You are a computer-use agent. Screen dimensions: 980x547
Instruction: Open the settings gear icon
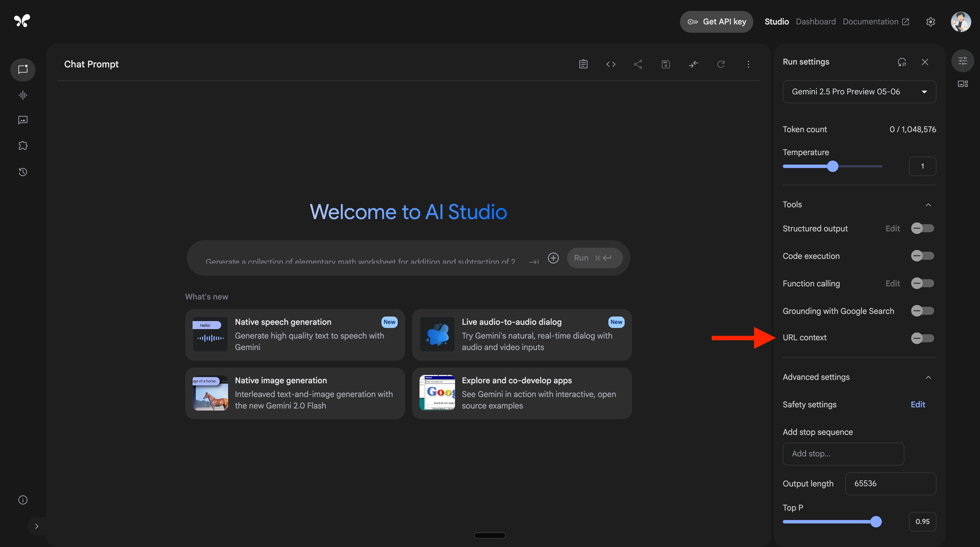931,22
